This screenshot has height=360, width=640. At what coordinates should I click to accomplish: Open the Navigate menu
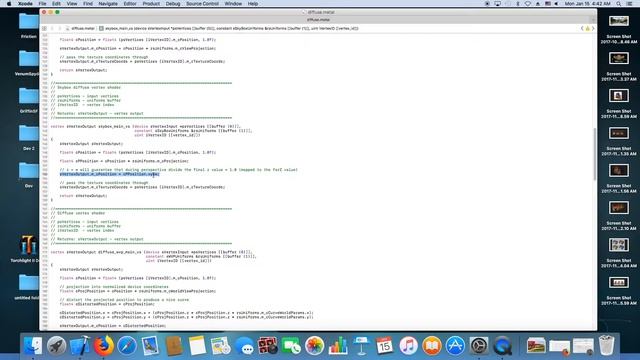(108, 4)
